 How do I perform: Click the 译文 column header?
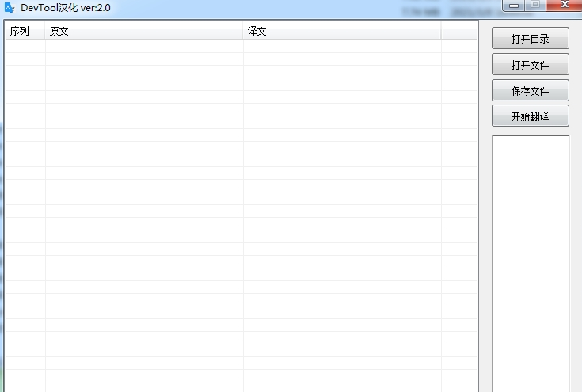pos(342,31)
